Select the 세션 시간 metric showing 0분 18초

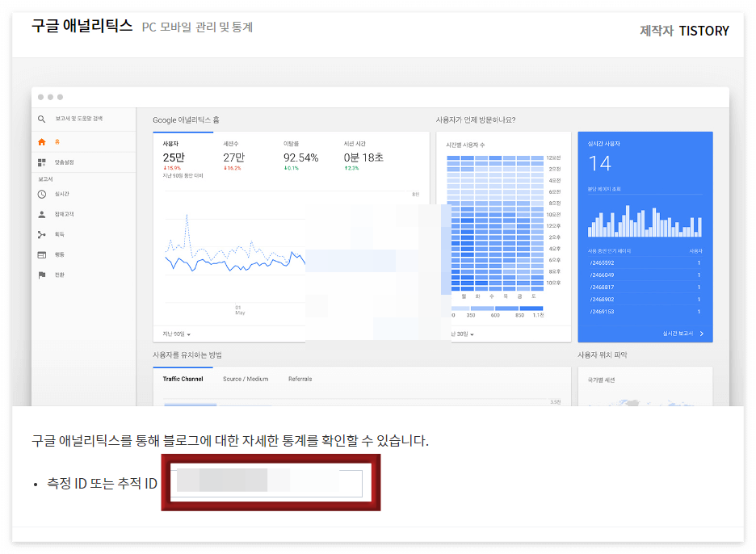coord(363,156)
